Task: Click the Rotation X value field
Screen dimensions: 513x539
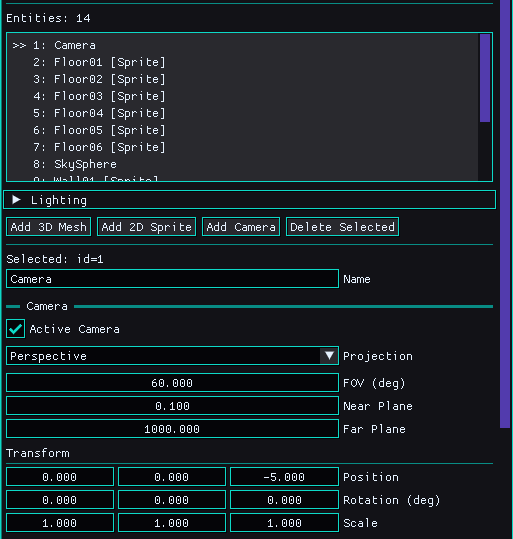Action: click(60, 500)
